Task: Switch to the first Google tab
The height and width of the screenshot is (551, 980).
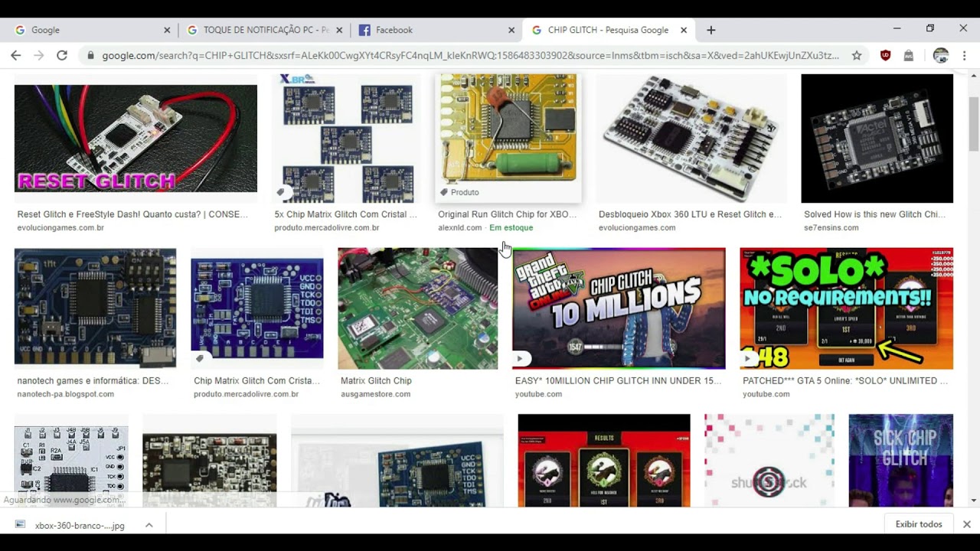Action: coord(92,30)
